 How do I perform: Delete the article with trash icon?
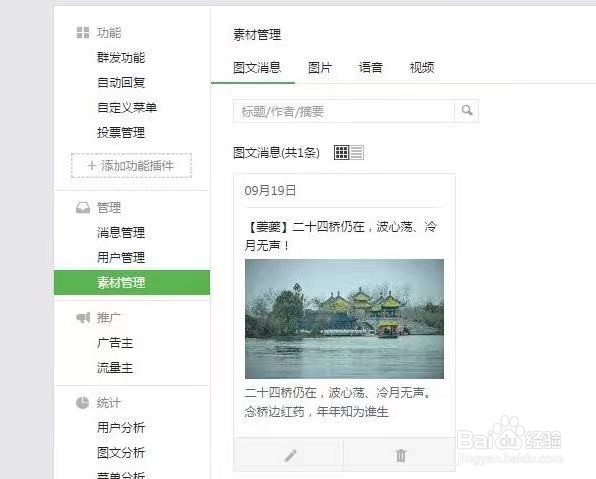pos(400,455)
